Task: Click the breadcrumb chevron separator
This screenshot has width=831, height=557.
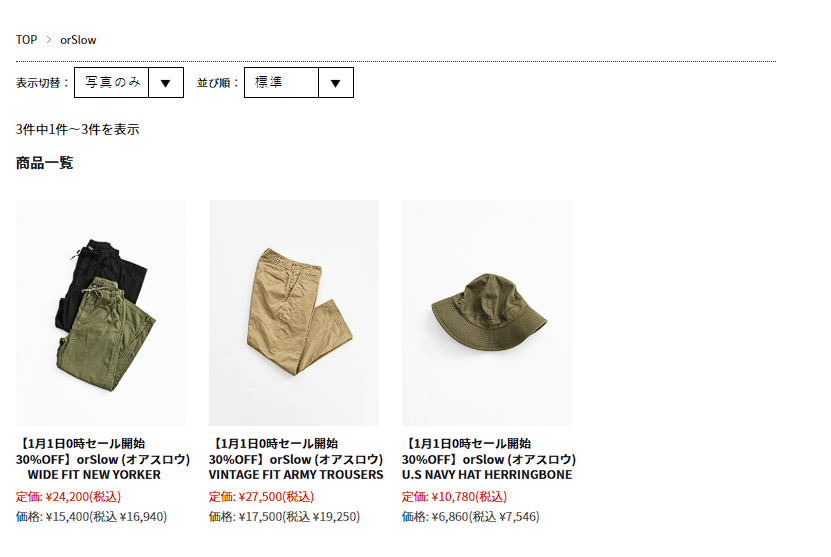Action: [49, 40]
